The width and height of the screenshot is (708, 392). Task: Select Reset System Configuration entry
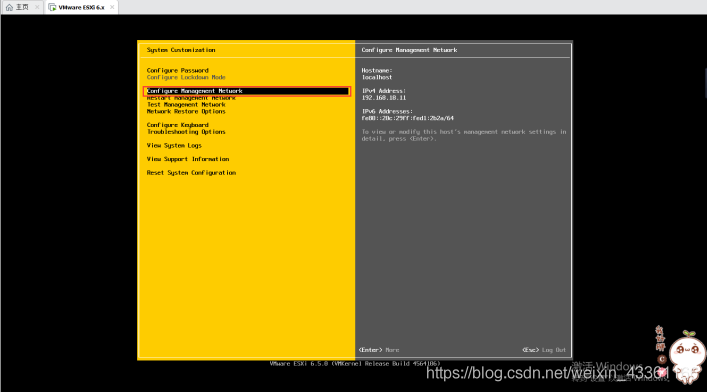pos(191,173)
